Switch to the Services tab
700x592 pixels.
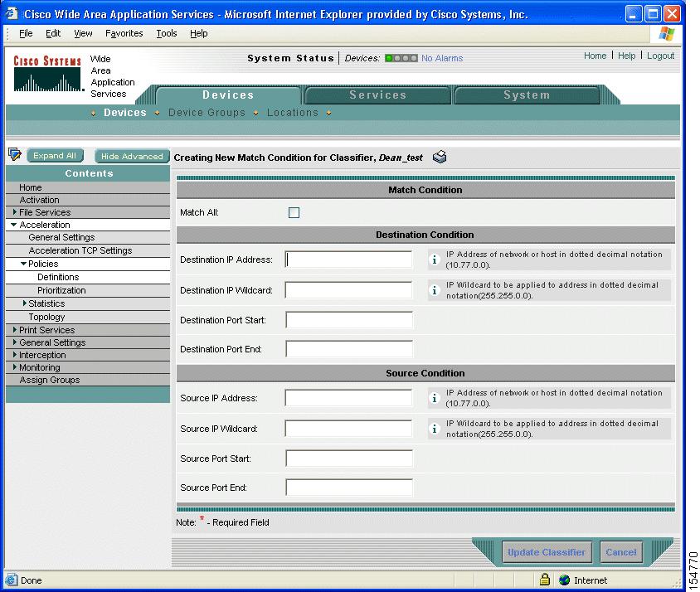(x=377, y=95)
